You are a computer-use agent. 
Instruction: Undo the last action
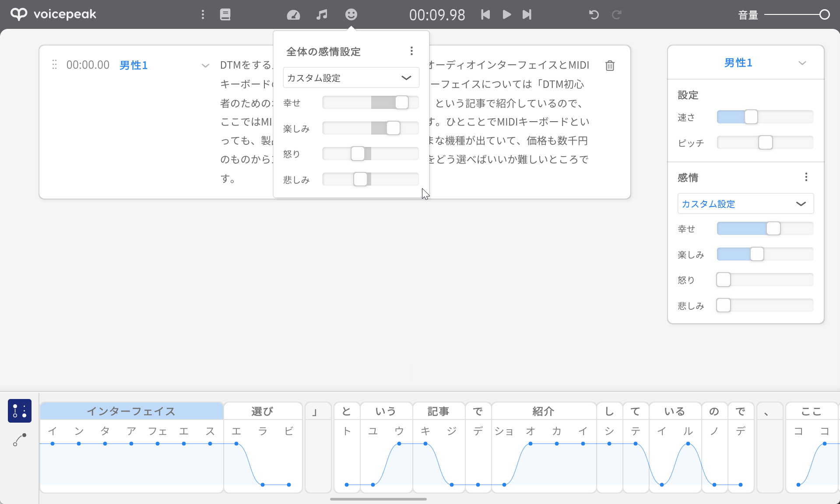point(594,14)
